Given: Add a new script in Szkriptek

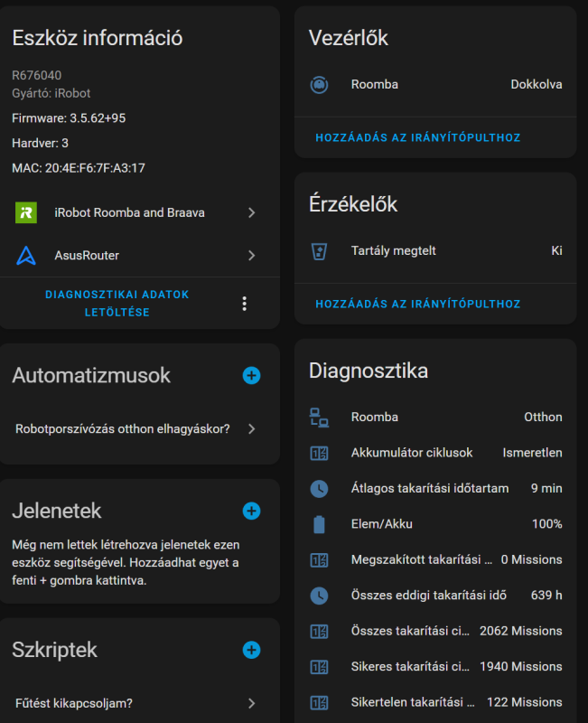Looking at the screenshot, I should pyautogui.click(x=251, y=649).
